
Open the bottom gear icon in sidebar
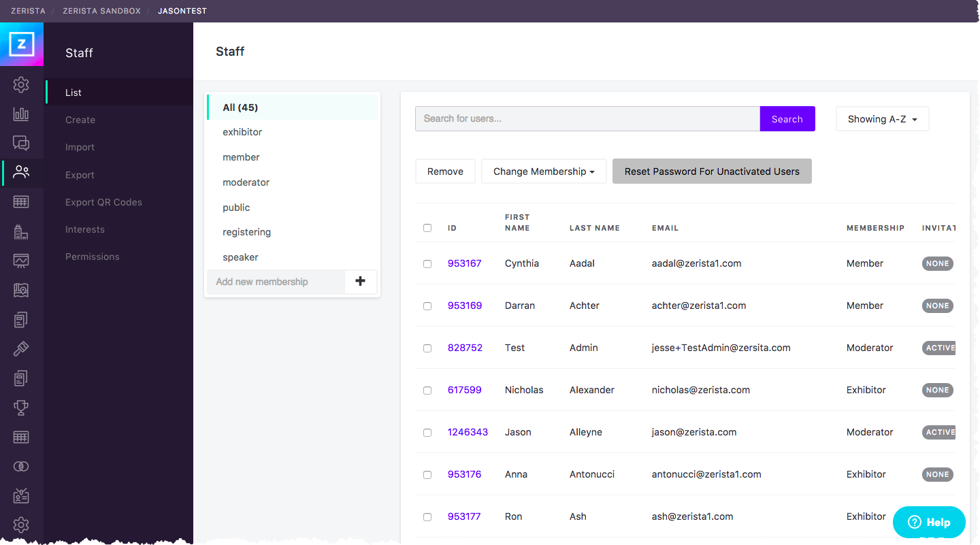[x=21, y=525]
